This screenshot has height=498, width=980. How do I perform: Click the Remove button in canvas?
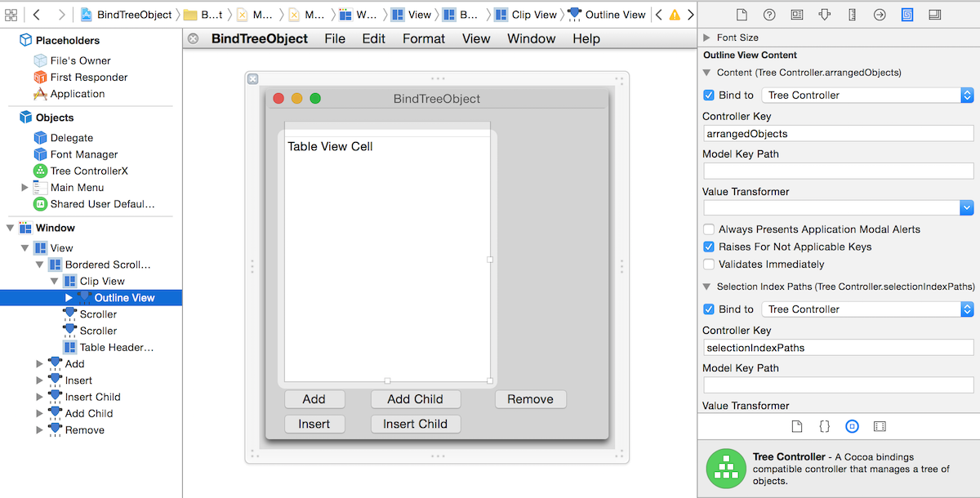pos(530,398)
